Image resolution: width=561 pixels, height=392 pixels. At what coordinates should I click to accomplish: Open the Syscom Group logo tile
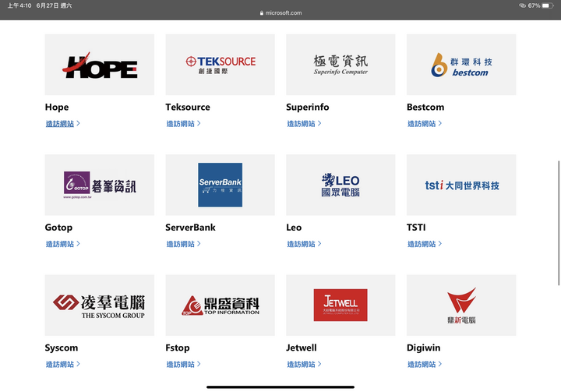[x=100, y=305]
